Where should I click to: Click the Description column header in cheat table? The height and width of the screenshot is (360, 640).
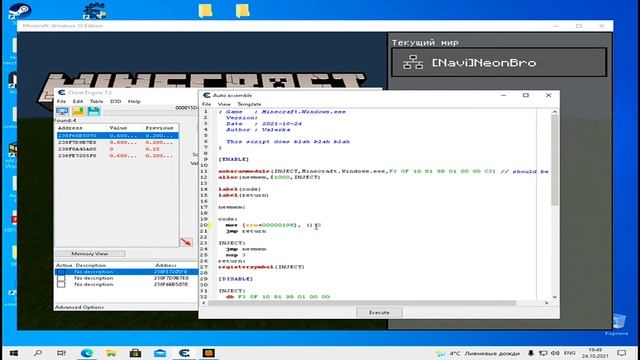click(91, 265)
